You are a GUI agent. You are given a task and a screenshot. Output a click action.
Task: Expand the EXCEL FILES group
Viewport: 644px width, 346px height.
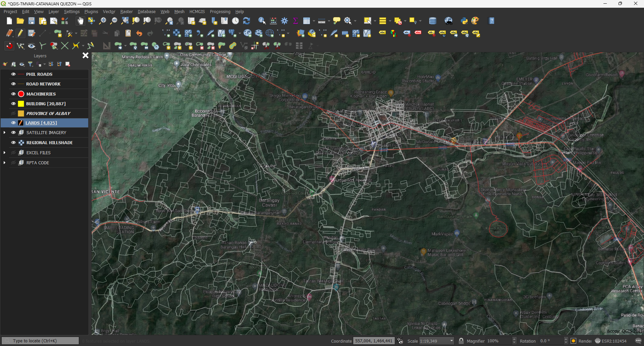click(x=5, y=153)
